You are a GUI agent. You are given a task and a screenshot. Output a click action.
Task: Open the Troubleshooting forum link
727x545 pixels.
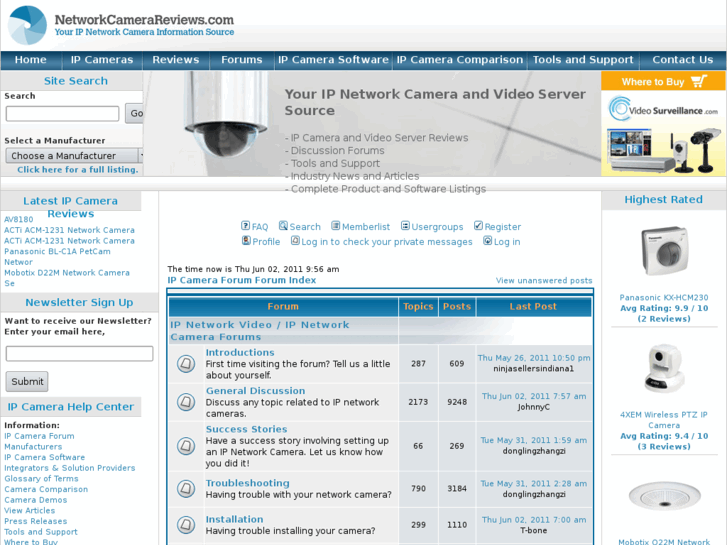point(248,483)
